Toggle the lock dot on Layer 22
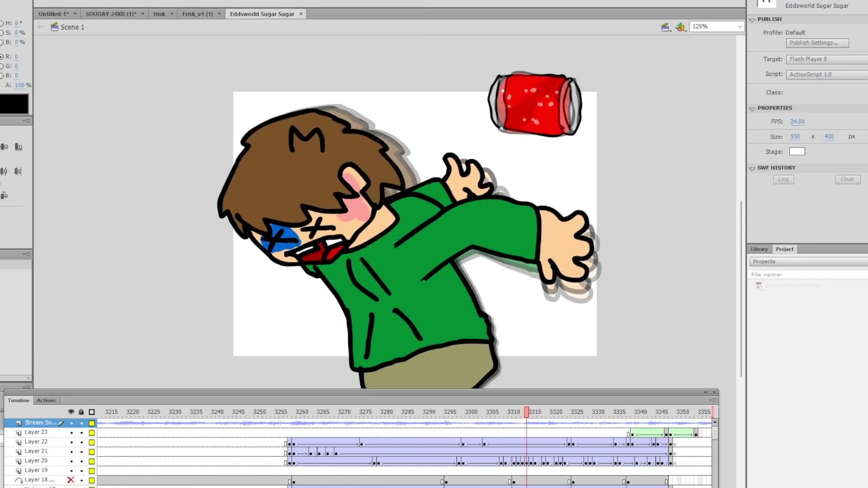Viewport: 868px width, 488px height. (82, 442)
